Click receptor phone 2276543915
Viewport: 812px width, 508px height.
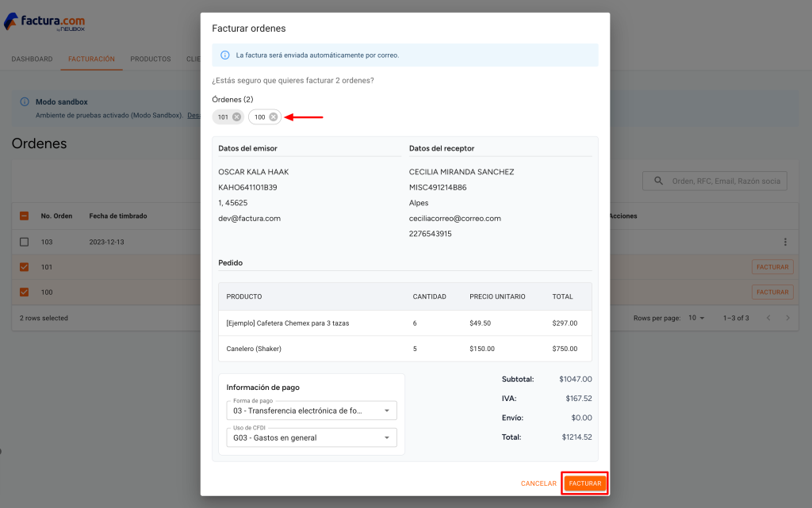click(431, 234)
